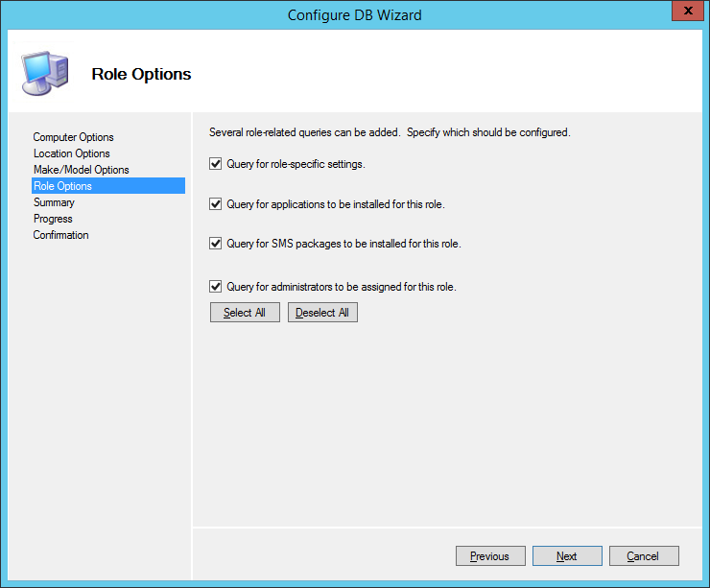The width and height of the screenshot is (710, 588).
Task: Disable the SMS packages query checkbox
Action: (216, 244)
